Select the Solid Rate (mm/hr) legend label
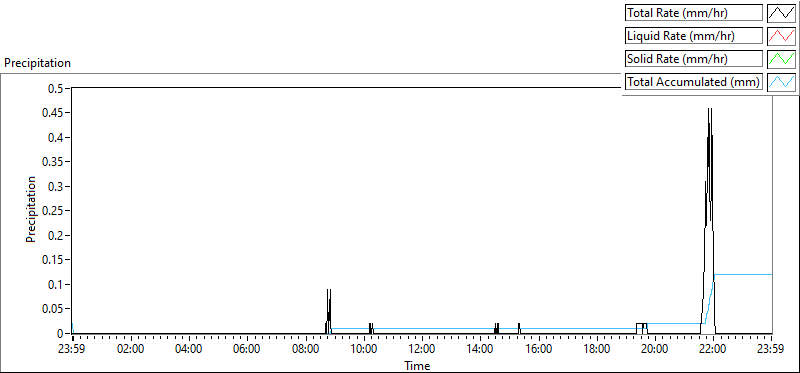Screen dimensions: 800x373 click(x=694, y=59)
